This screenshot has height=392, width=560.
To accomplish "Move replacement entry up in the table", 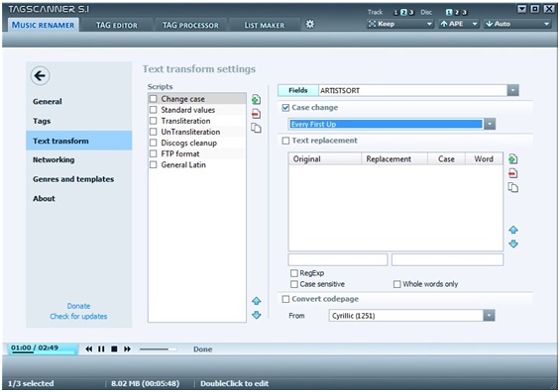I will (513, 230).
